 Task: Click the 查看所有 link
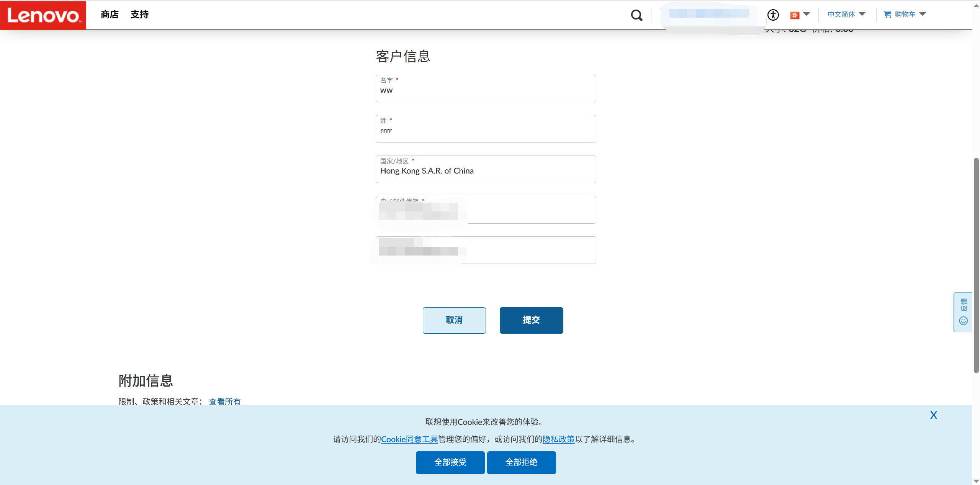point(225,401)
